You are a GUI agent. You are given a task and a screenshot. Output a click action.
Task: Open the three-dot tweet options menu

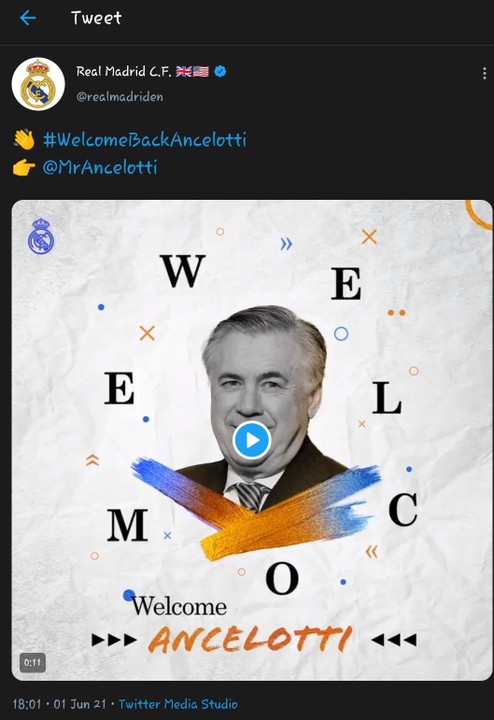point(484,73)
